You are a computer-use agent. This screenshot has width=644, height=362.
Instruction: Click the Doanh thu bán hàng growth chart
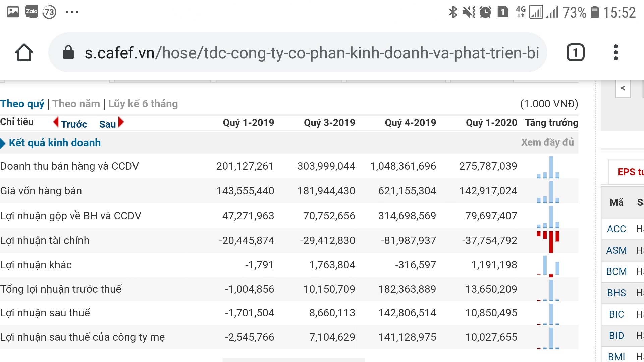548,167
